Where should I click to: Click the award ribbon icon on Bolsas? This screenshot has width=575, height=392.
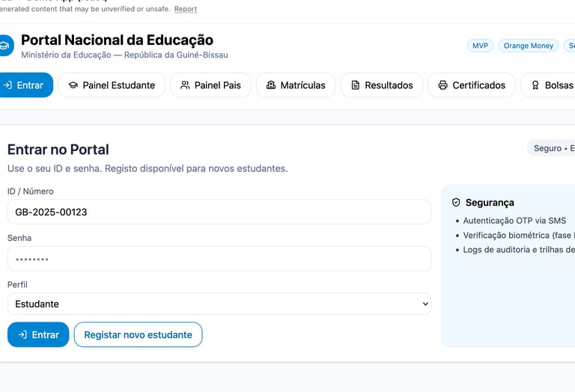[x=535, y=85]
